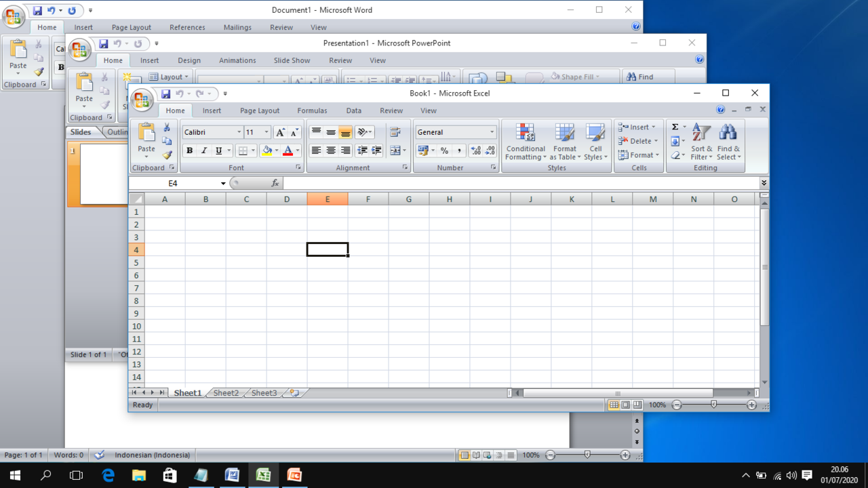Open the Excel Data ribbon tab

(x=354, y=110)
